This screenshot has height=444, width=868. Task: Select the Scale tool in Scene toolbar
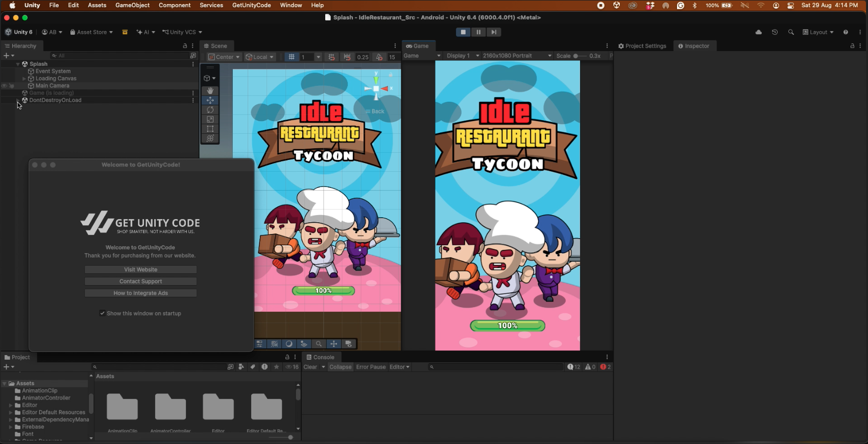pos(210,119)
